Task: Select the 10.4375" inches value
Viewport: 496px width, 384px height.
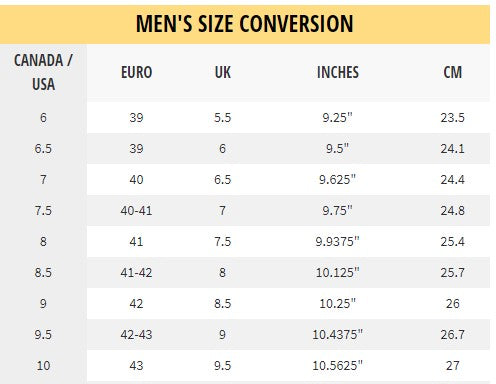Action: tap(337, 335)
